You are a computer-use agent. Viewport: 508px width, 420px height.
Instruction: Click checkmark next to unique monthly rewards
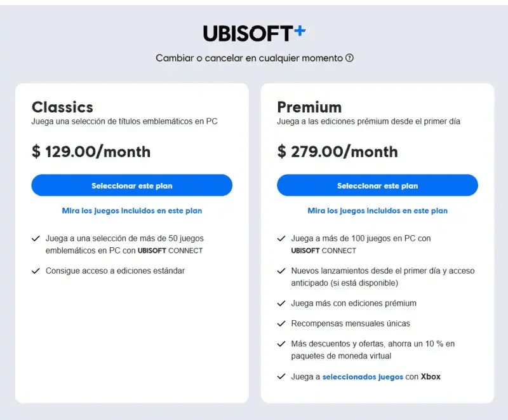point(281,323)
